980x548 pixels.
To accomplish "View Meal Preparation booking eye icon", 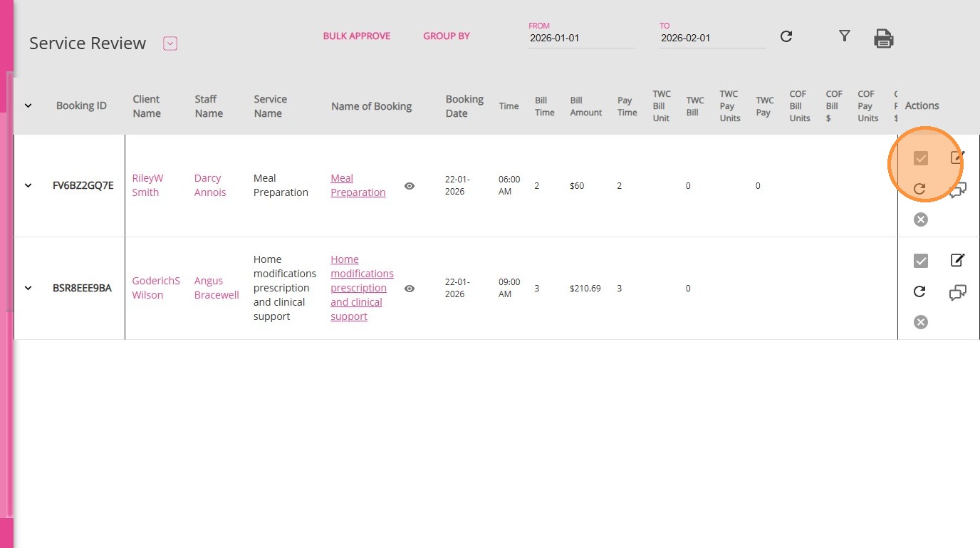I will coord(410,186).
